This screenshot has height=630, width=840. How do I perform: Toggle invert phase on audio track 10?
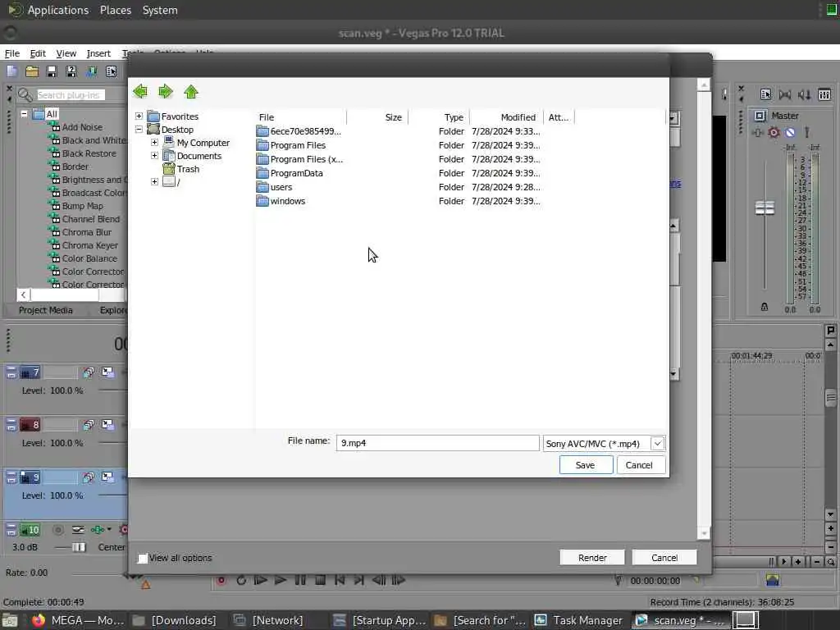[78, 530]
